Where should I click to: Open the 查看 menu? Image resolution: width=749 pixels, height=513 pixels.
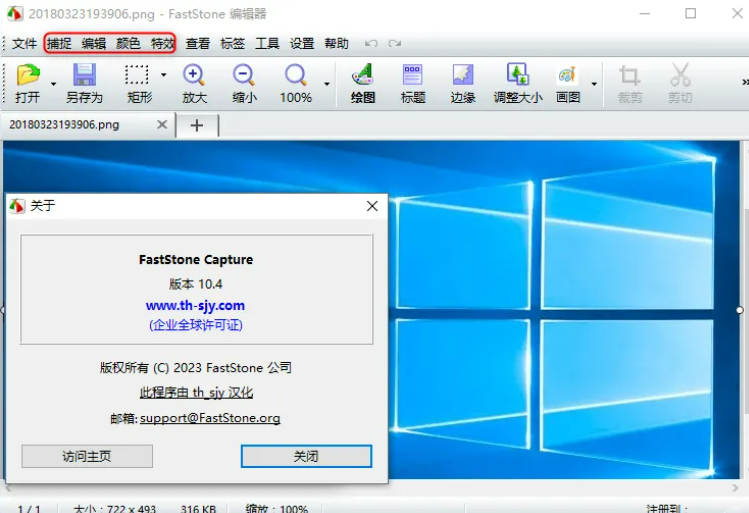[198, 43]
